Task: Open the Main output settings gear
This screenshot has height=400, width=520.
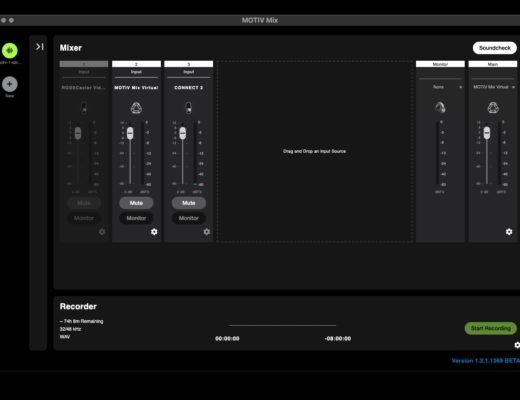Action: [x=509, y=232]
